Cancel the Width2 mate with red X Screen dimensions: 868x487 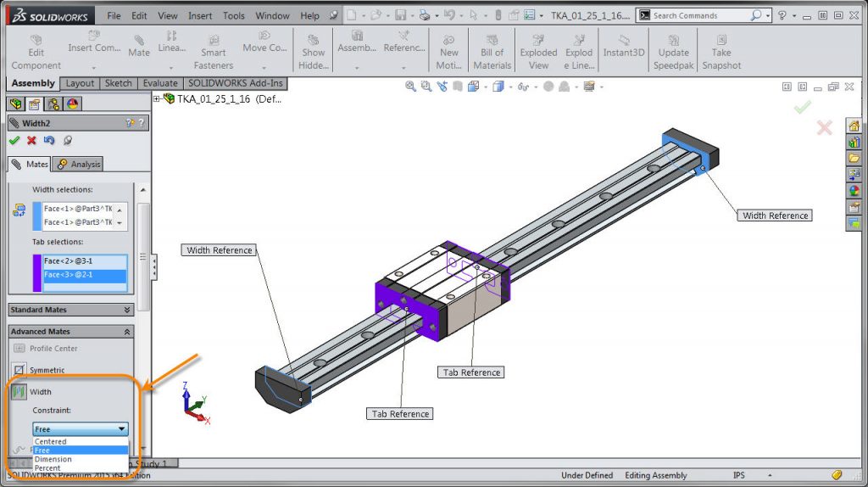coord(31,141)
